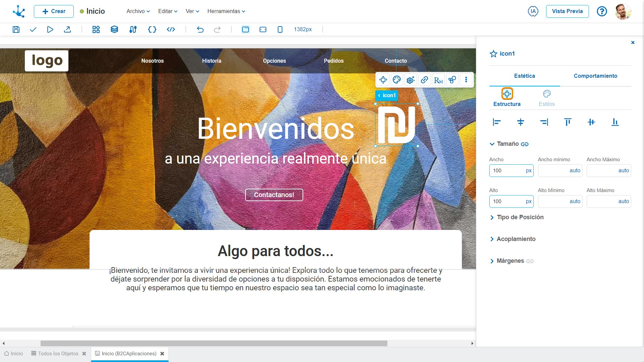
Task: Click R(x) rules icon in floating toolbar
Action: [438, 80]
